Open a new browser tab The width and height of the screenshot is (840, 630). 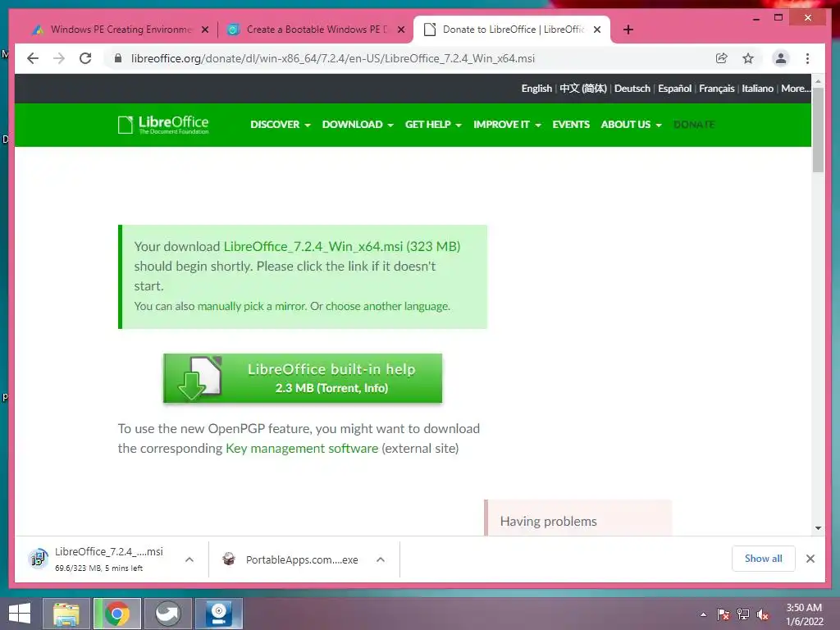pos(628,30)
